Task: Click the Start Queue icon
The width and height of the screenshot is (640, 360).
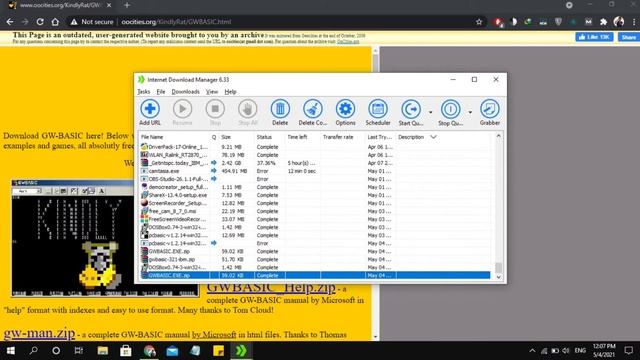Action: [411, 112]
